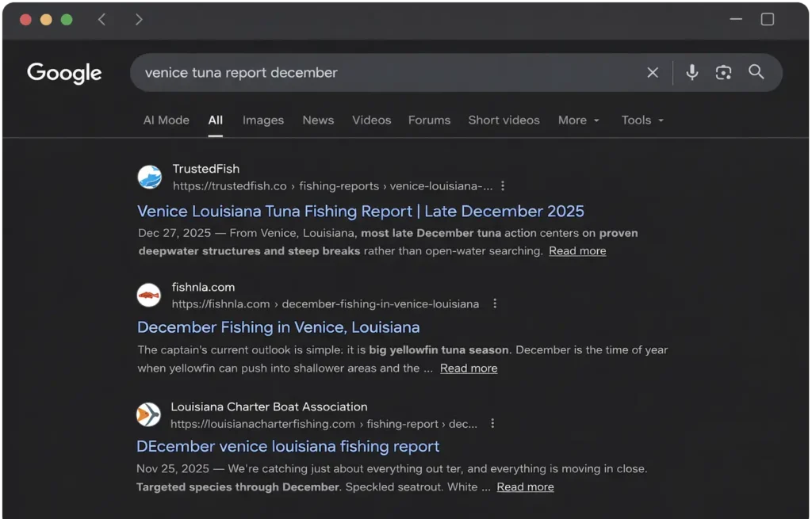Clear the search query with X icon
812x519 pixels.
point(653,73)
